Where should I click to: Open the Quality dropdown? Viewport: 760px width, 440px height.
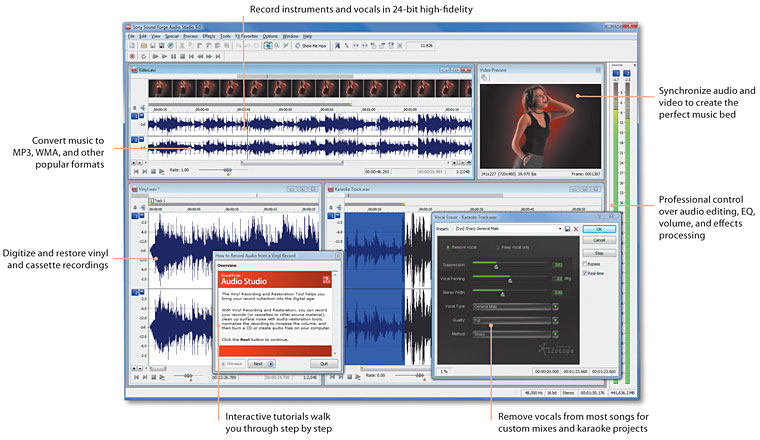(555, 320)
